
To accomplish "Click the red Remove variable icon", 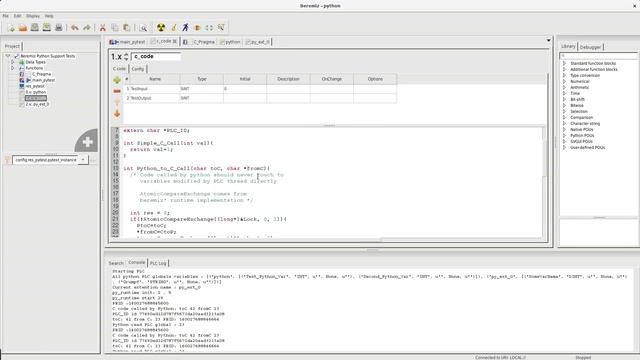I will (117, 91).
